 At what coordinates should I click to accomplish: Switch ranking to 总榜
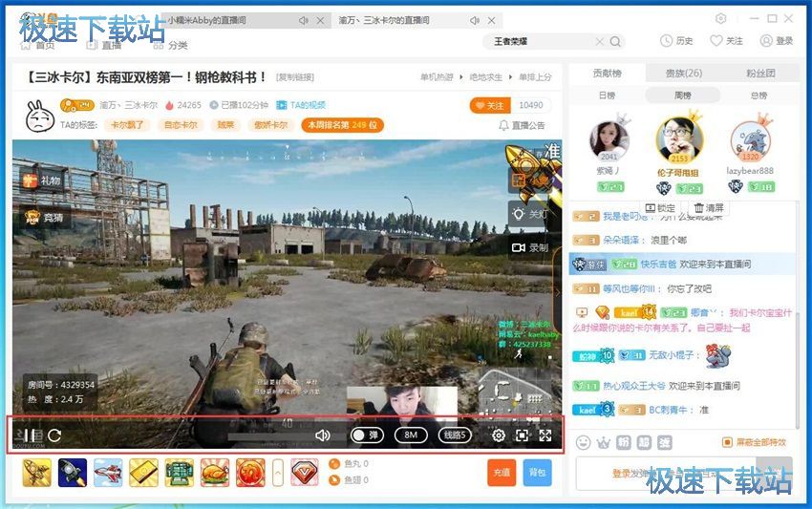(x=759, y=95)
